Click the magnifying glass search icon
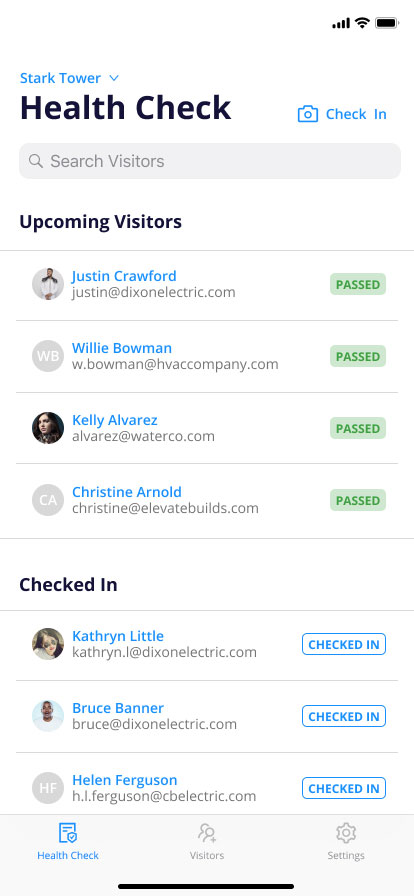414x896 pixels. (x=36, y=161)
